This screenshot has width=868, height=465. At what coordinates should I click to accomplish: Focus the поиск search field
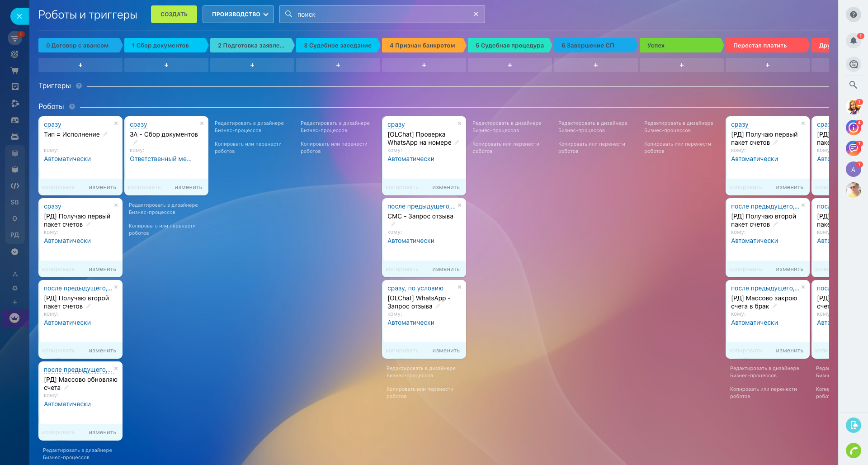coord(382,14)
